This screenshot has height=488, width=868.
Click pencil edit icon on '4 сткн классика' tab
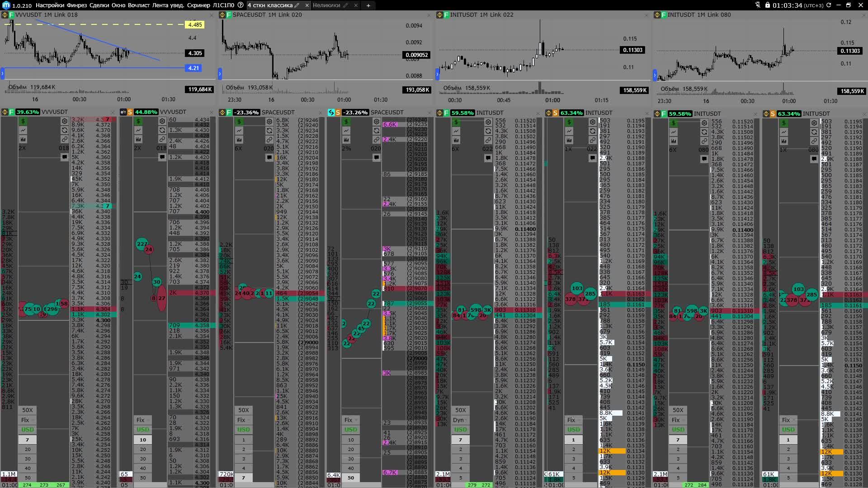(x=297, y=5)
